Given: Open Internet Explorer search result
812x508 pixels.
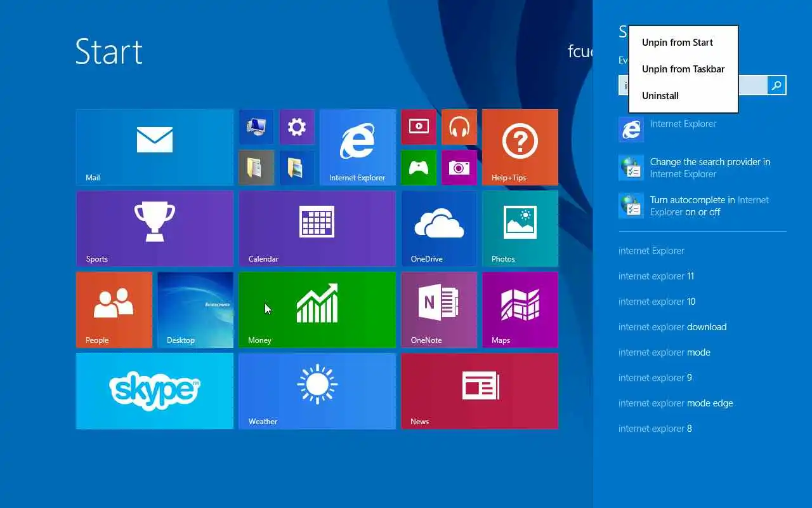Looking at the screenshot, I should click(702, 130).
